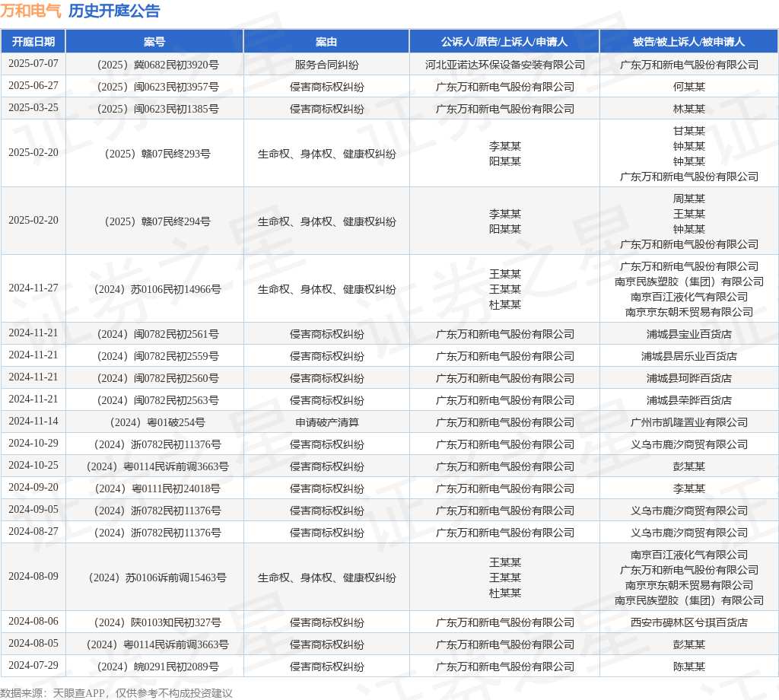Click defendant 何某某
Screen dimensions: 779x700
point(689,87)
